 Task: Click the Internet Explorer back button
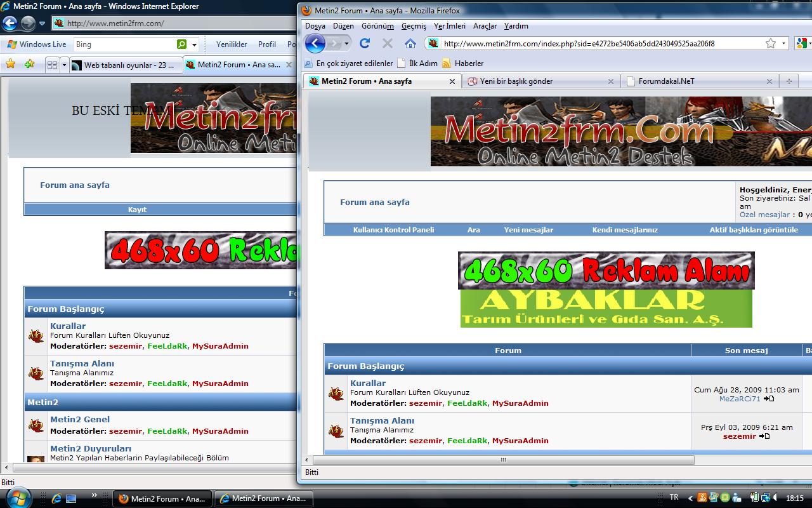10,23
